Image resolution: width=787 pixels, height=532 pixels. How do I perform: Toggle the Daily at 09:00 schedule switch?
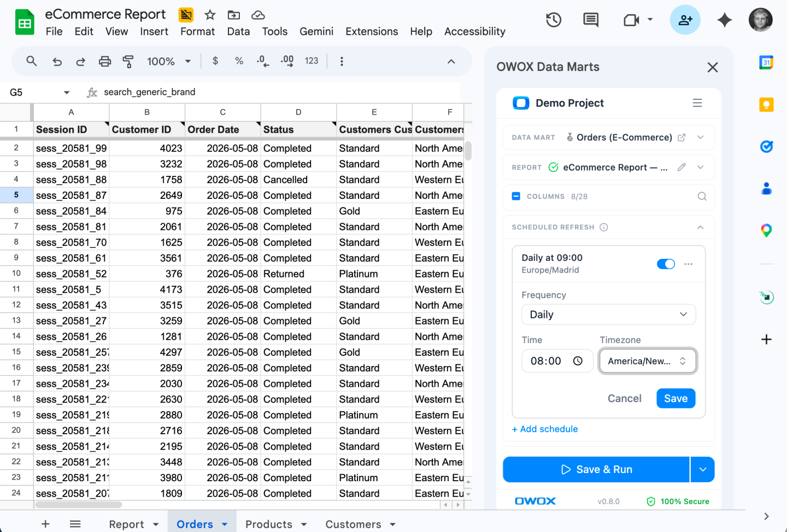point(666,264)
